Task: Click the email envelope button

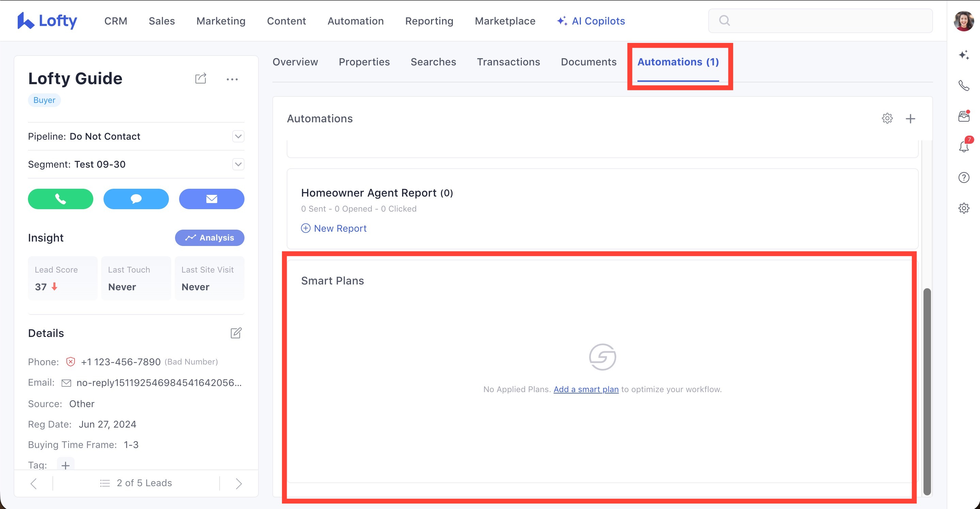Action: click(x=211, y=199)
